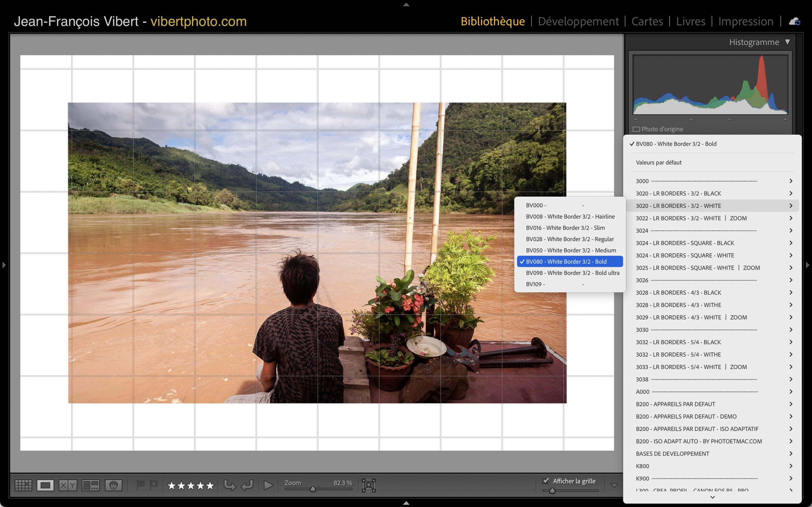Select Valeurs par défaut option
Screen dimensions: 812x507
click(x=658, y=162)
